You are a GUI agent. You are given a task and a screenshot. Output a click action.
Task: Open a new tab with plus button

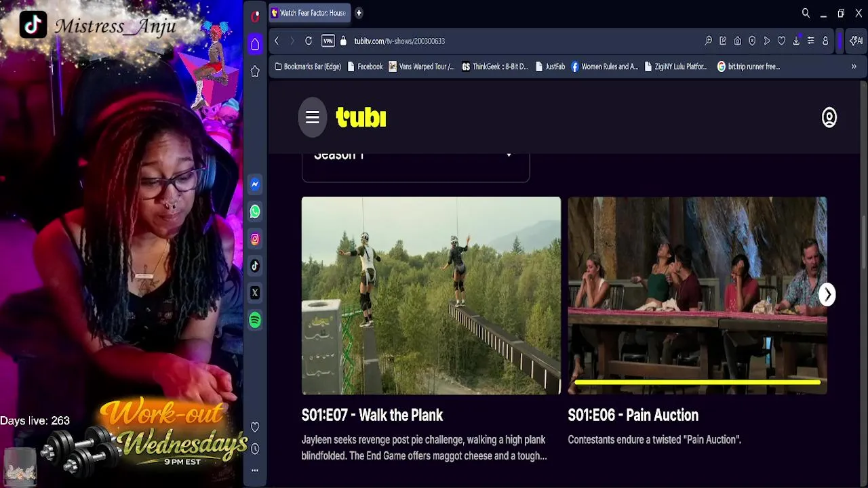pos(359,13)
